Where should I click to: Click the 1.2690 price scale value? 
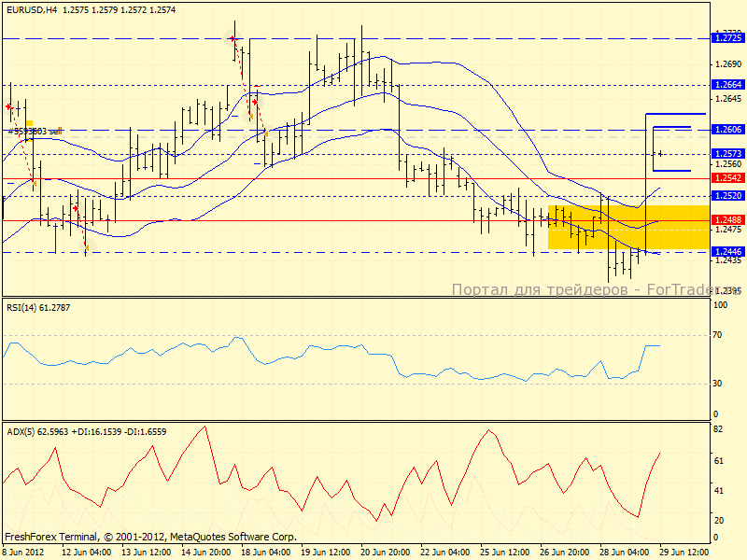(728, 64)
